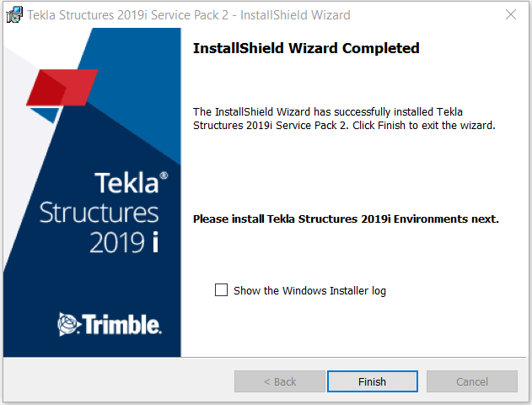Click the InstallShield Wizard Completed heading
The width and height of the screenshot is (532, 405).
pyautogui.click(x=306, y=48)
